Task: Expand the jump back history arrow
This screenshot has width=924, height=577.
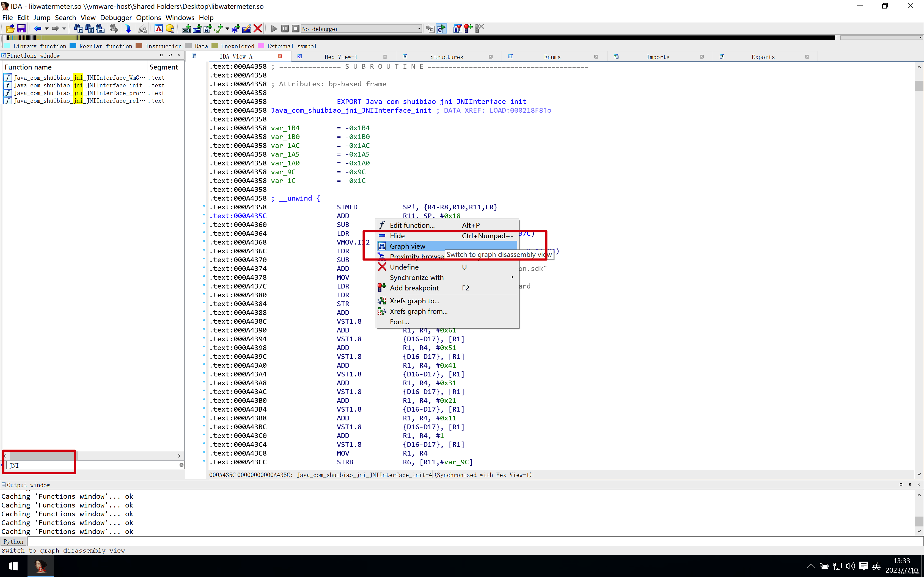Action: pyautogui.click(x=46, y=29)
